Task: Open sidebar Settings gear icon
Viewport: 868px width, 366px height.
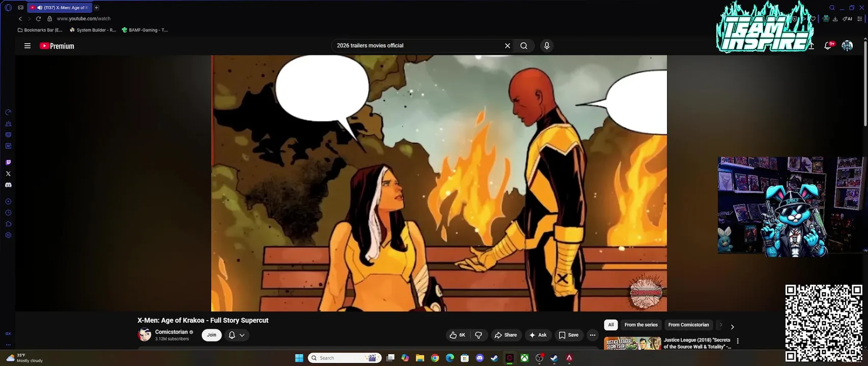Action: tap(8, 235)
